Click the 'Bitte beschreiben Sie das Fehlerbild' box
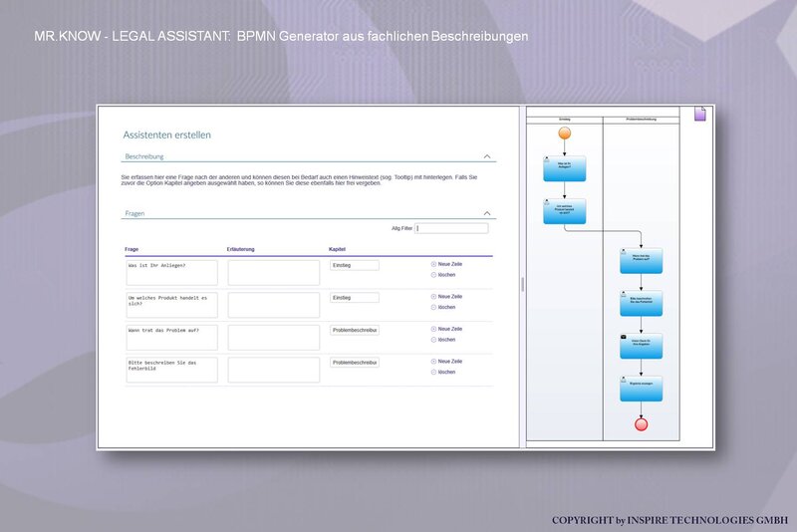The height and width of the screenshot is (532, 797). (x=171, y=370)
